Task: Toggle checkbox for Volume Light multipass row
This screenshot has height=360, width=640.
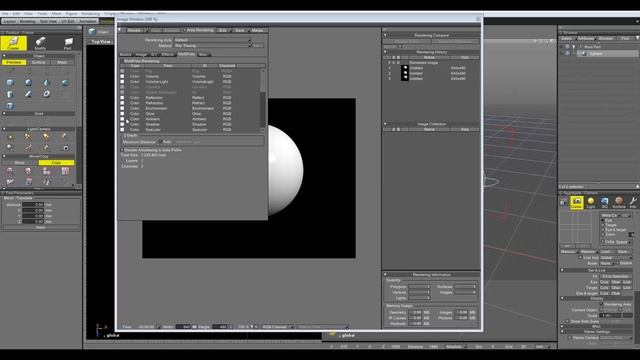Action: [x=122, y=82]
